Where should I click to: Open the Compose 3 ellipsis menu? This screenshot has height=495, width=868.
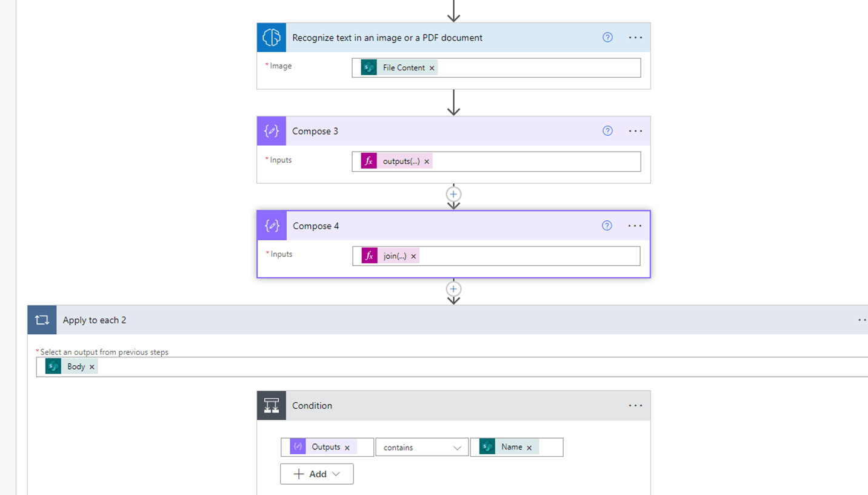(x=635, y=131)
